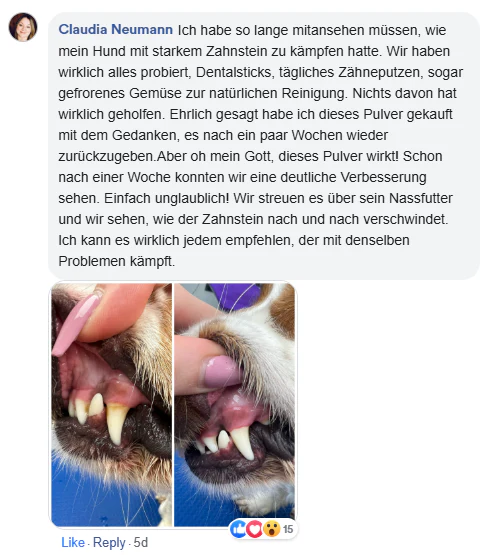
Task: Click the word 'Dentalsticks' in the comment
Action: click(x=233, y=72)
